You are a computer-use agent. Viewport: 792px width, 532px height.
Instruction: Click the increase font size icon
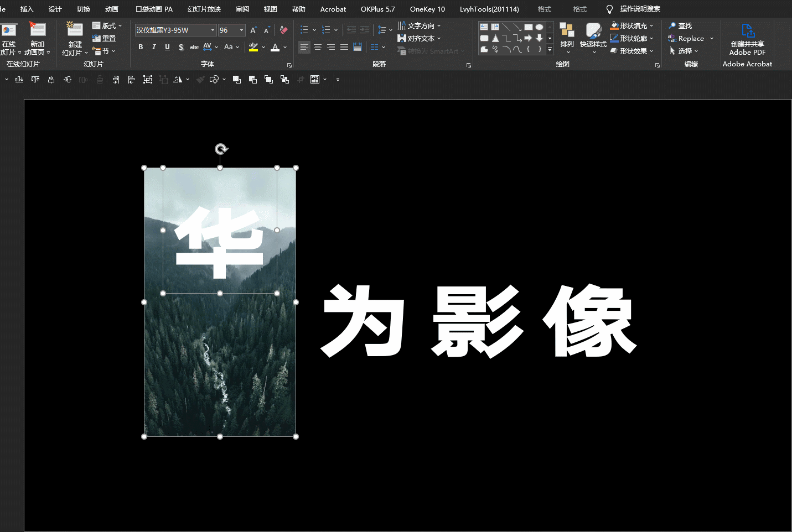[253, 30]
